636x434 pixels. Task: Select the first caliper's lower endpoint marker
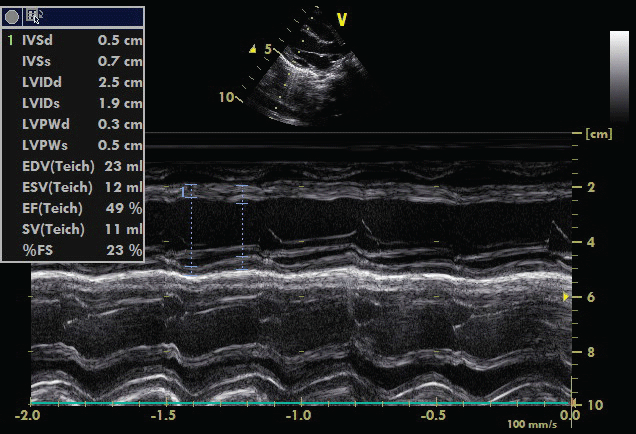(x=189, y=266)
